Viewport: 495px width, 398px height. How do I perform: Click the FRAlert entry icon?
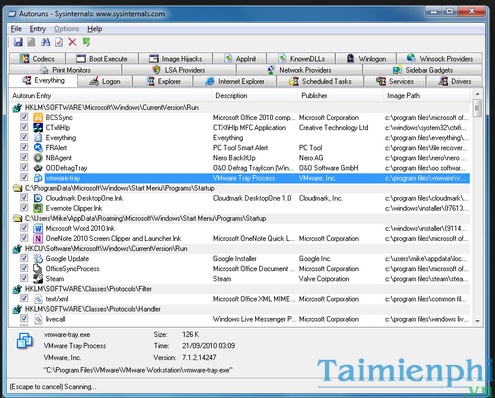[x=38, y=148]
